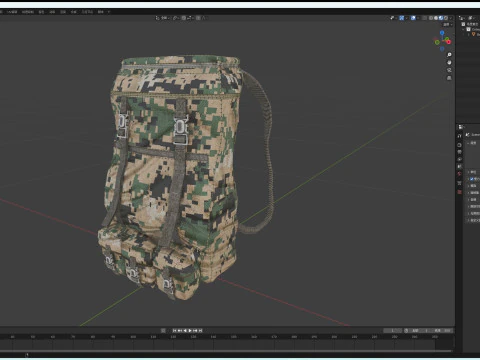Toggle the camera view icon

click(449, 70)
